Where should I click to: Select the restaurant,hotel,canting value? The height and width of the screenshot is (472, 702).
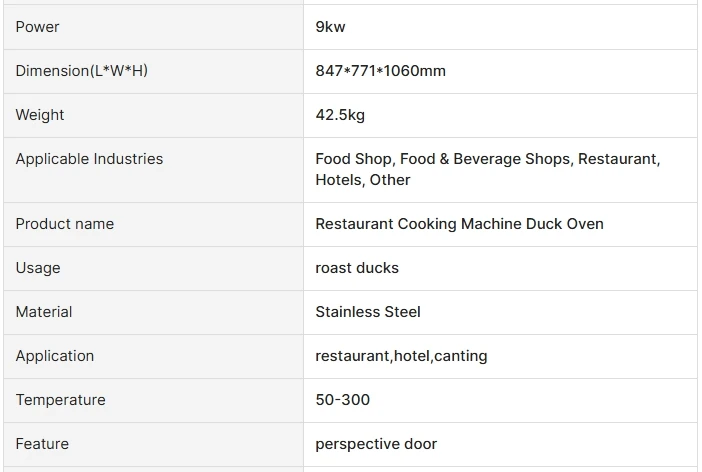[401, 356]
